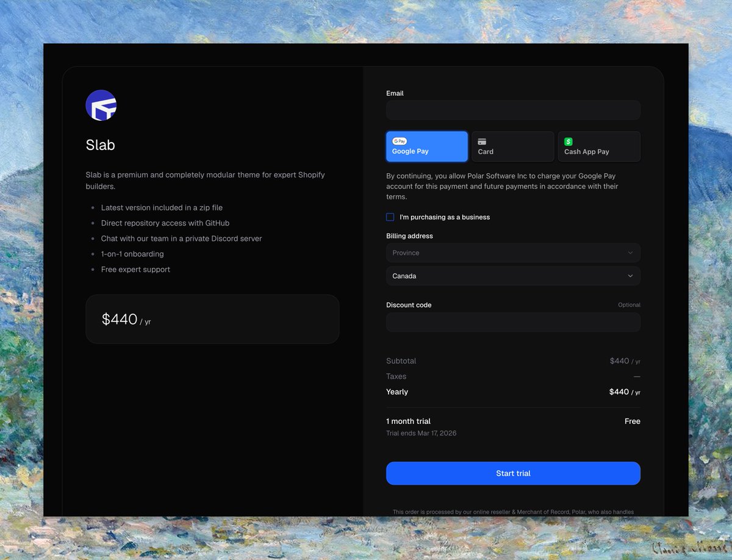Image resolution: width=732 pixels, height=560 pixels.
Task: Click 'Trial ends Mar 17, 2026' text
Action: point(422,433)
